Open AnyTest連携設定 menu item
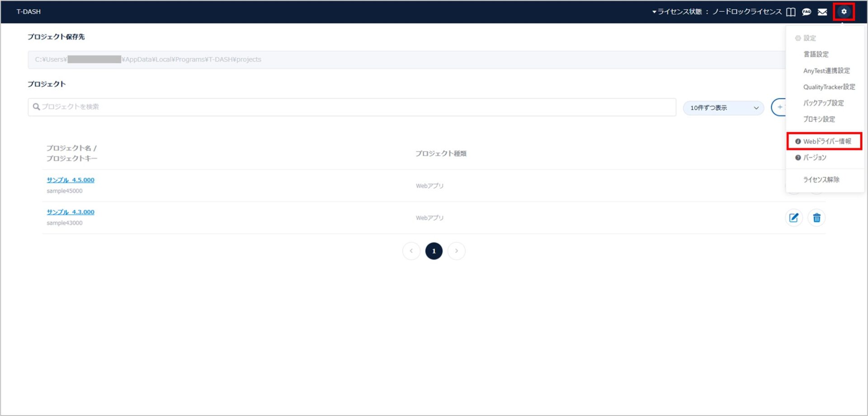Image resolution: width=868 pixels, height=416 pixels. tap(826, 70)
